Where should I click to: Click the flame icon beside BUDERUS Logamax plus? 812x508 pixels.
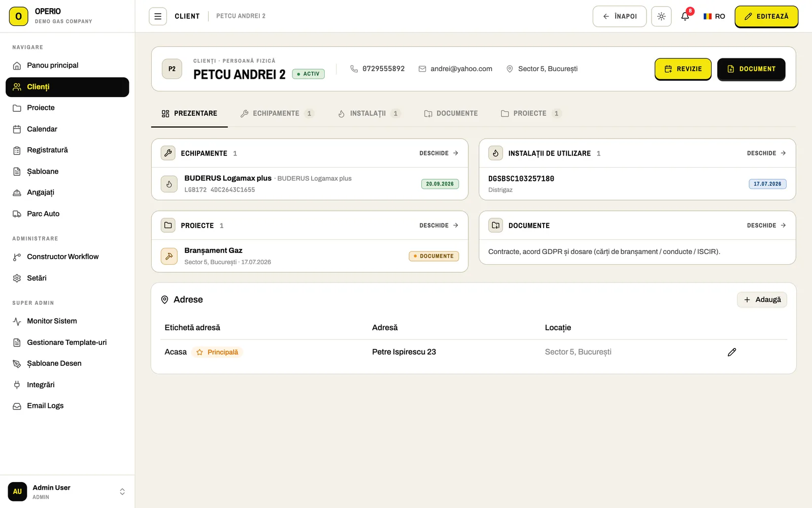169,184
